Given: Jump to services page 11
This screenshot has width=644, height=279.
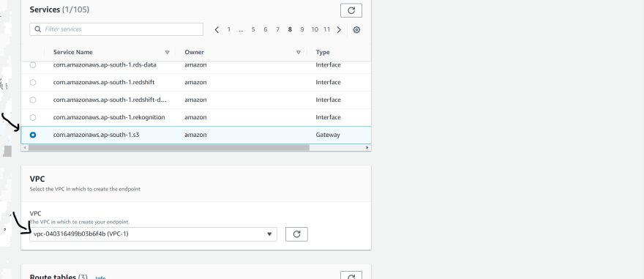Looking at the screenshot, I should click(x=326, y=29).
